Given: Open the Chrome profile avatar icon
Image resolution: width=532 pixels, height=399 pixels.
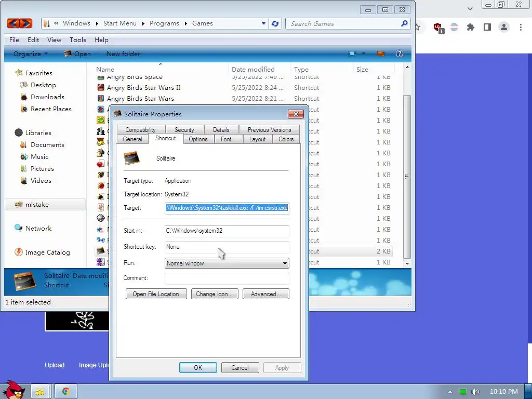Looking at the screenshot, I should click(504, 27).
